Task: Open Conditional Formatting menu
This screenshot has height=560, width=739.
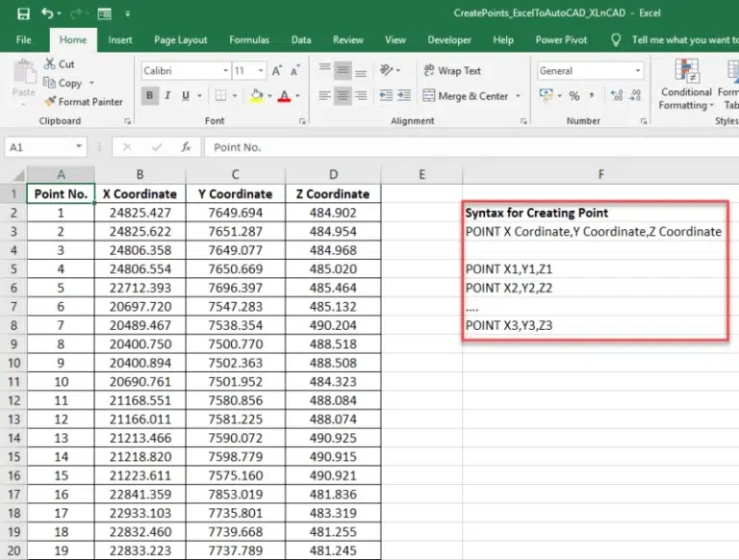Action: coord(686,85)
